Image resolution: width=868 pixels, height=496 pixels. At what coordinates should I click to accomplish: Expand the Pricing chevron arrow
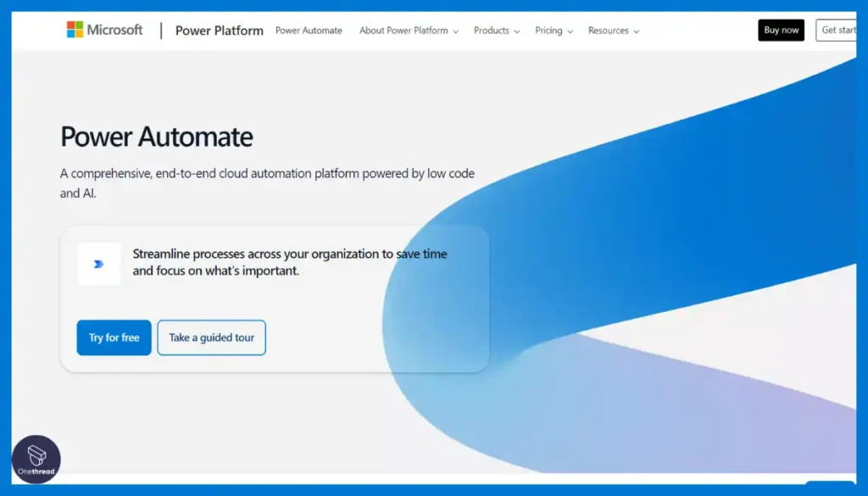(570, 31)
